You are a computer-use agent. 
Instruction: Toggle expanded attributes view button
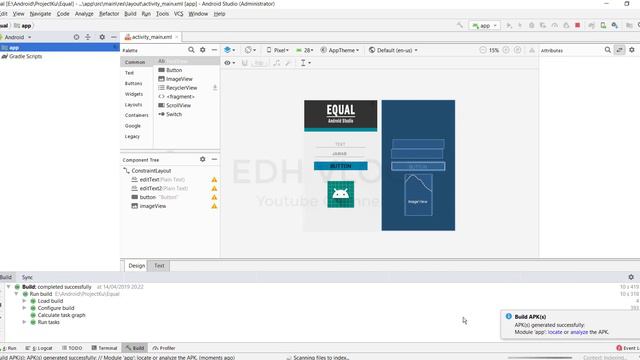pyautogui.click(x=620, y=50)
